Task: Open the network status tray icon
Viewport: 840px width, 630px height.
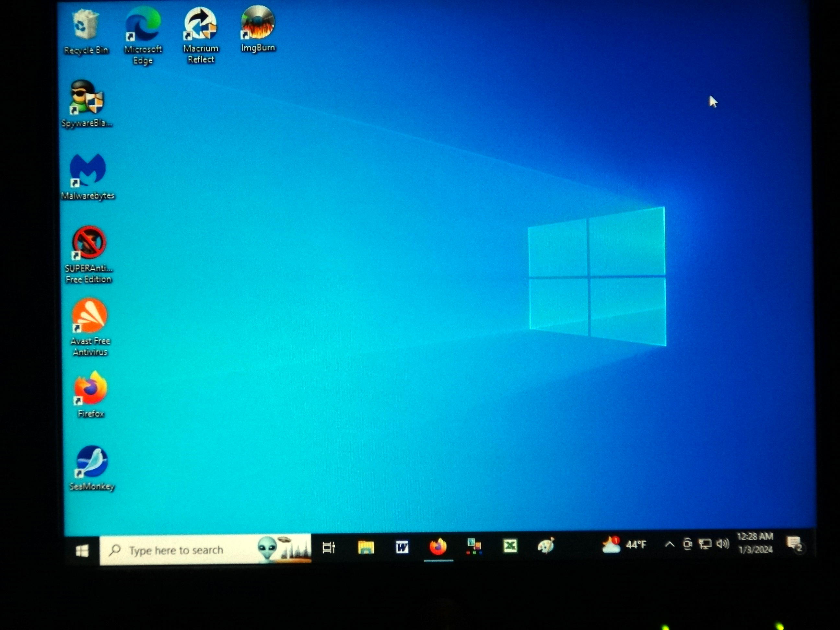Action: 705,544
